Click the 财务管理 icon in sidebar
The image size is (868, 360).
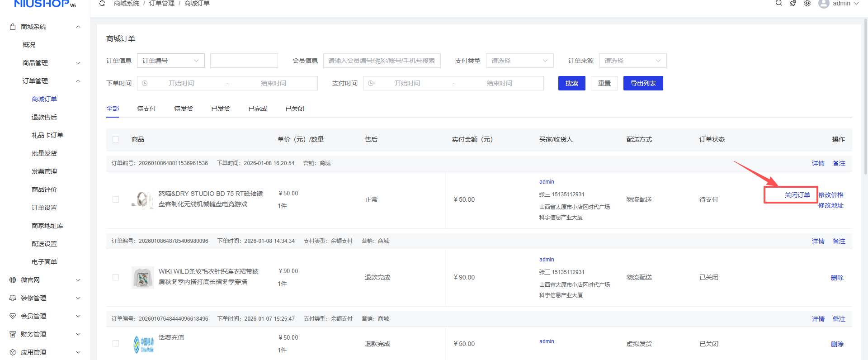tap(13, 334)
